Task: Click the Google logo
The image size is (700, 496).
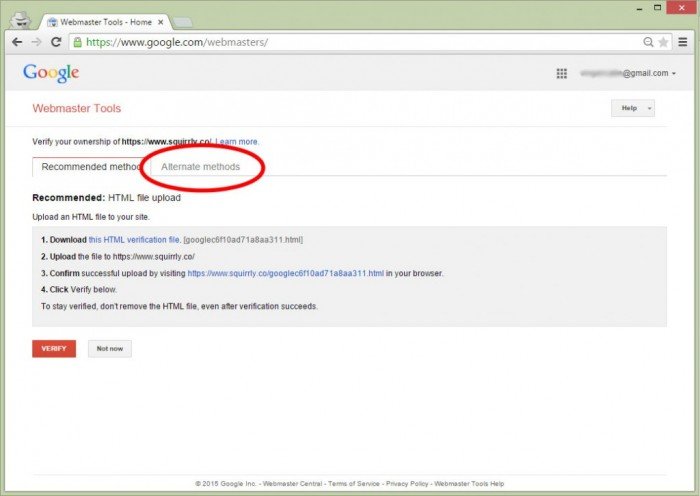Action: 51,73
